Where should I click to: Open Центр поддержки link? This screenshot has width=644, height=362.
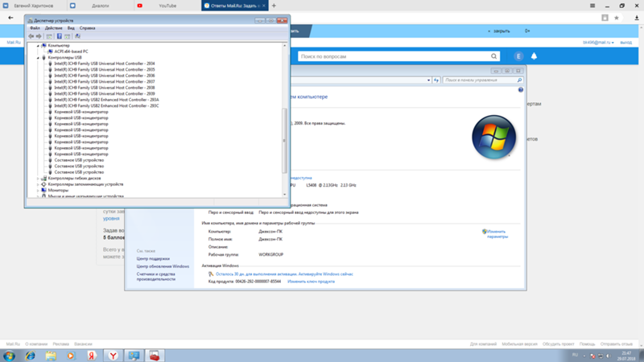(x=153, y=258)
